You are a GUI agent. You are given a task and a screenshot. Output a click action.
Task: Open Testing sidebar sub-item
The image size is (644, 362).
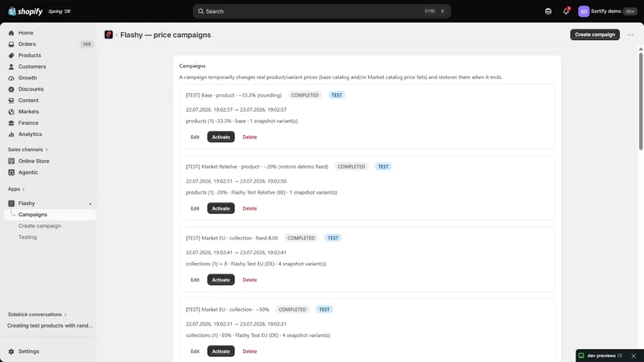coord(27,237)
